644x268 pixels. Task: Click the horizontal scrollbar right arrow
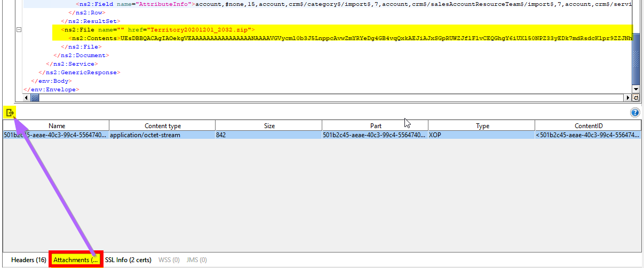(x=627, y=98)
